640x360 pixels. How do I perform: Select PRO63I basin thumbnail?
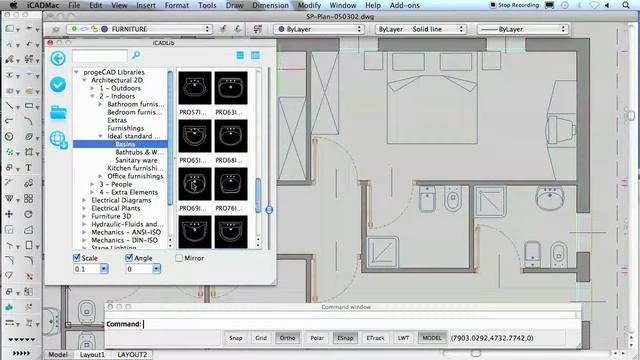231,88
